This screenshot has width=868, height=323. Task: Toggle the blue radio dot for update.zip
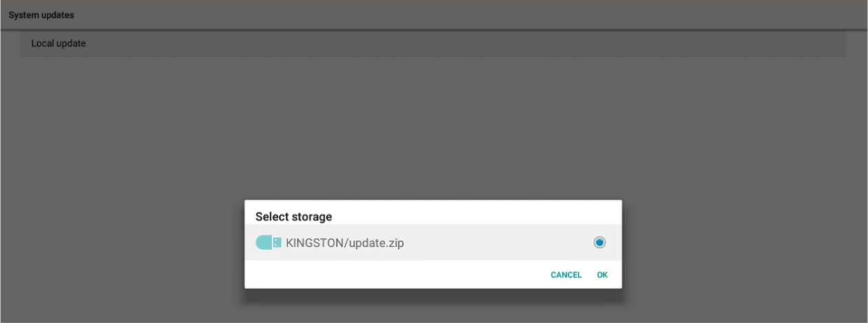pos(599,243)
